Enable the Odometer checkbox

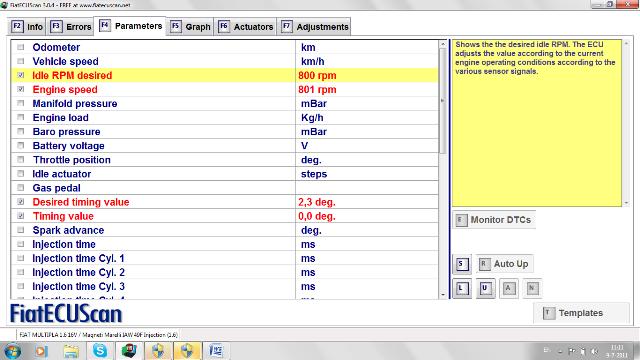(x=20, y=47)
